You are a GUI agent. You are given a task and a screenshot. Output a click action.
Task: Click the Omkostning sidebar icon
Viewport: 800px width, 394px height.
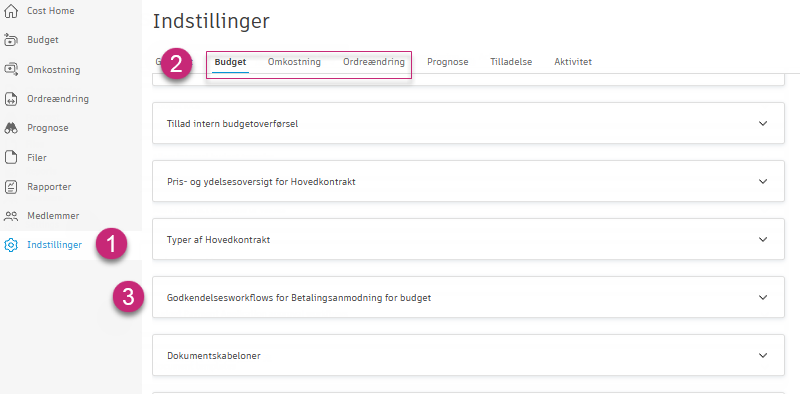point(11,69)
